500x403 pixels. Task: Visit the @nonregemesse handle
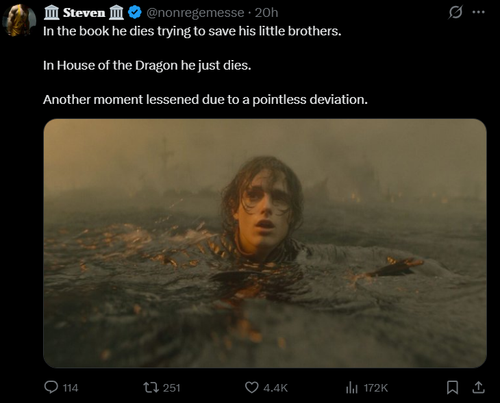[x=195, y=13]
